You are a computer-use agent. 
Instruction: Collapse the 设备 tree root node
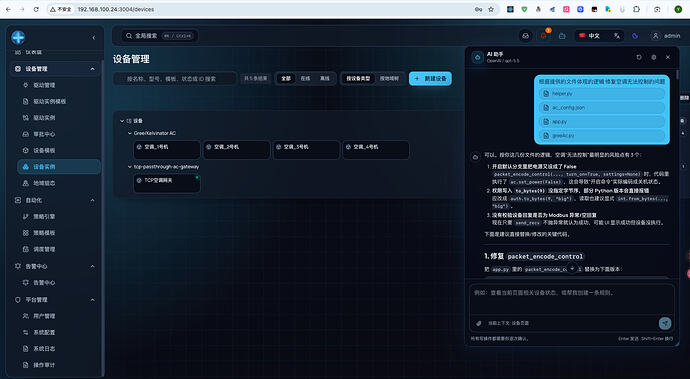pyautogui.click(x=122, y=121)
